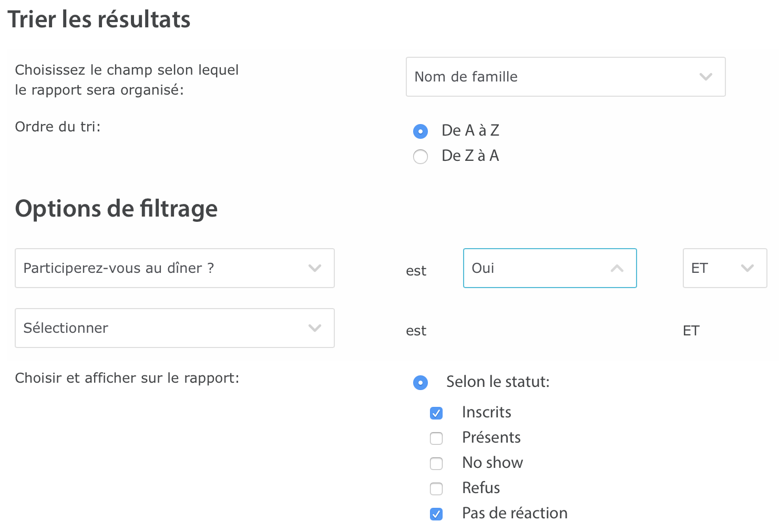The height and width of the screenshot is (532, 779).
Task: Click the up chevron in the Oui box
Action: point(617,269)
